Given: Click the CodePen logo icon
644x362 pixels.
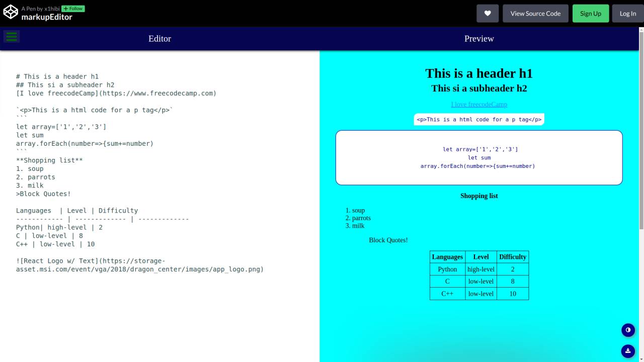Looking at the screenshot, I should [11, 13].
